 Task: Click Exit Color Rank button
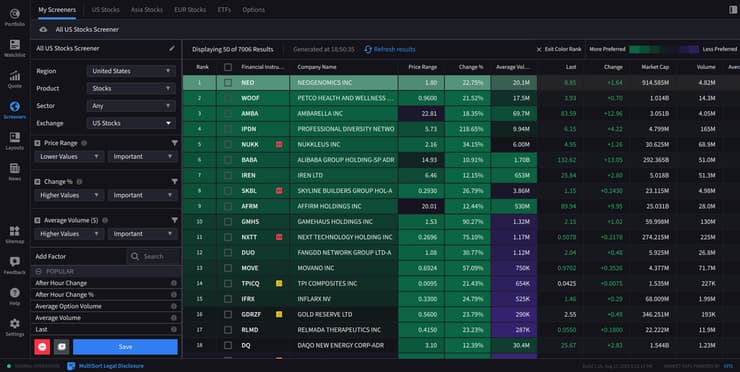[x=559, y=49]
